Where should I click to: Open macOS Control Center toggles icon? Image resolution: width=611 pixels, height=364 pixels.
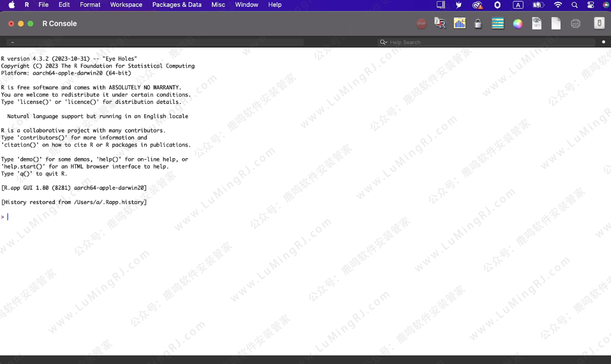click(x=591, y=5)
